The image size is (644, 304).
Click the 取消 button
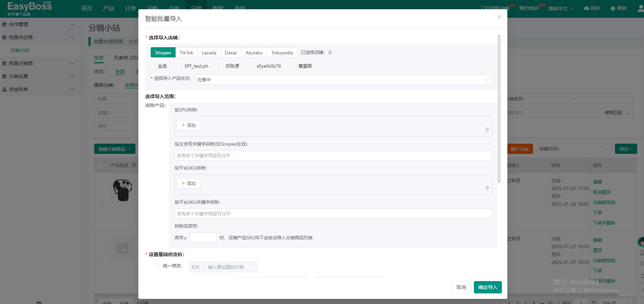point(461,287)
